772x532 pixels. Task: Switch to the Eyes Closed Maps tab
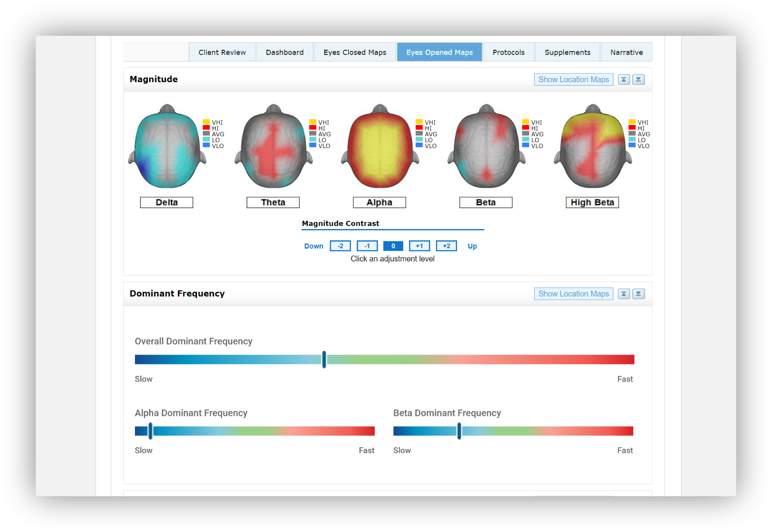click(x=354, y=52)
